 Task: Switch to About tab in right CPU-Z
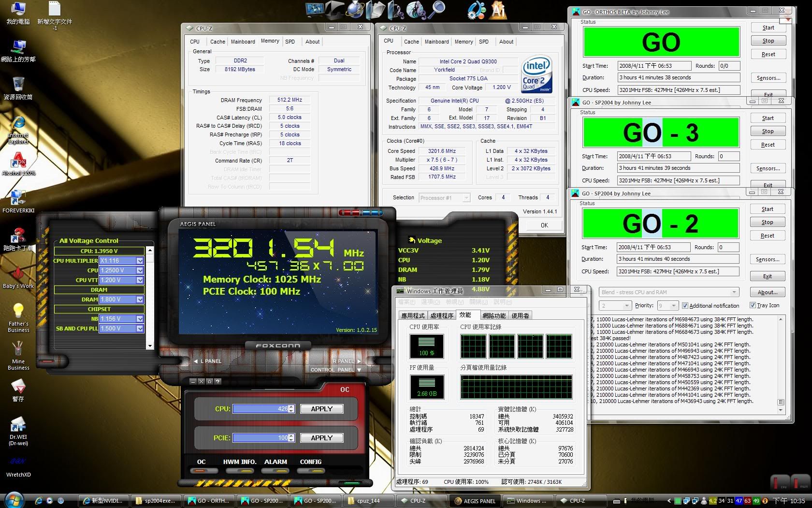pyautogui.click(x=506, y=42)
